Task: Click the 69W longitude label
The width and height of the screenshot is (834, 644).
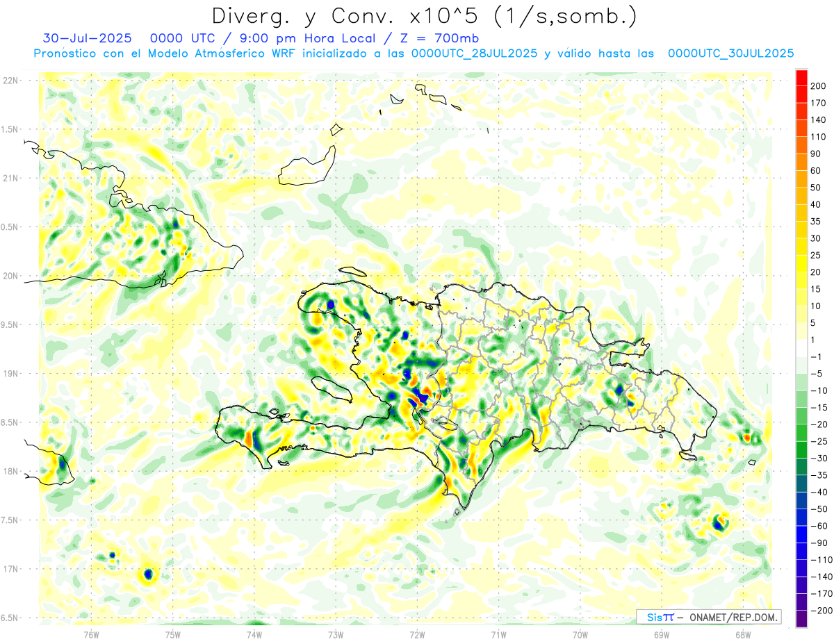Action: tap(662, 634)
